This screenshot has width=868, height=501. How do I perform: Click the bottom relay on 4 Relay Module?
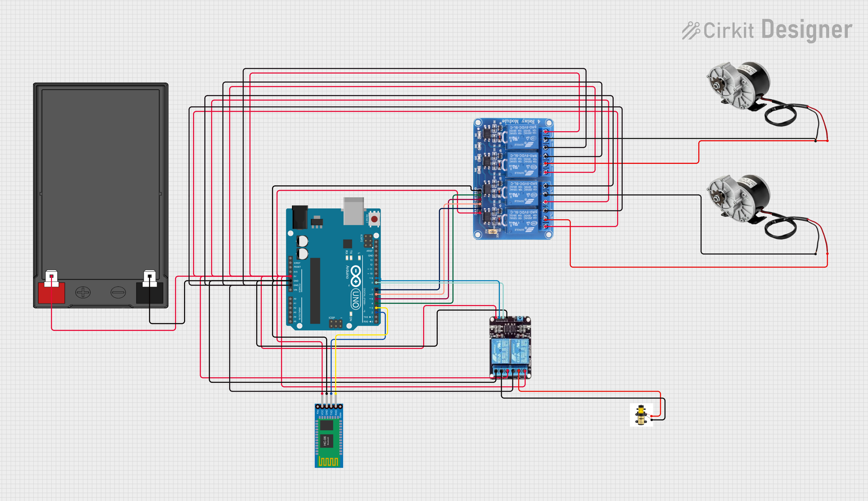pyautogui.click(x=522, y=221)
